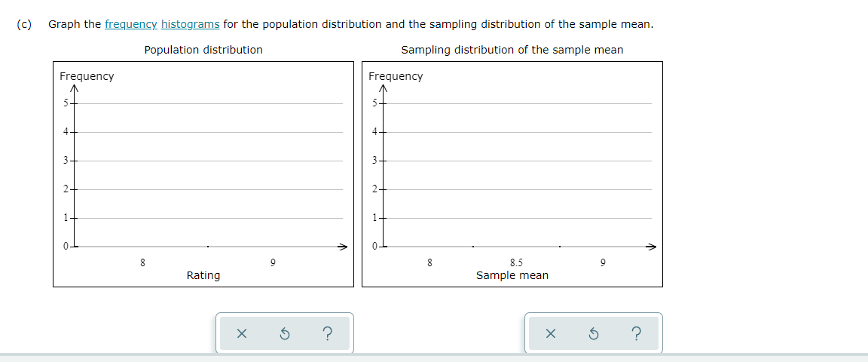868x362 pixels.
Task: Clear the Sampling distribution graph with X
Action: (550, 334)
